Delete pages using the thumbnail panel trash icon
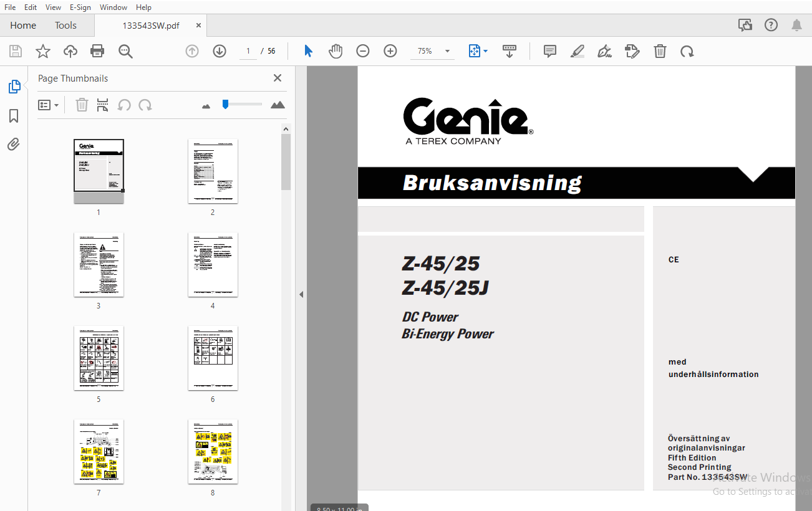This screenshot has width=812, height=511. 82,105
